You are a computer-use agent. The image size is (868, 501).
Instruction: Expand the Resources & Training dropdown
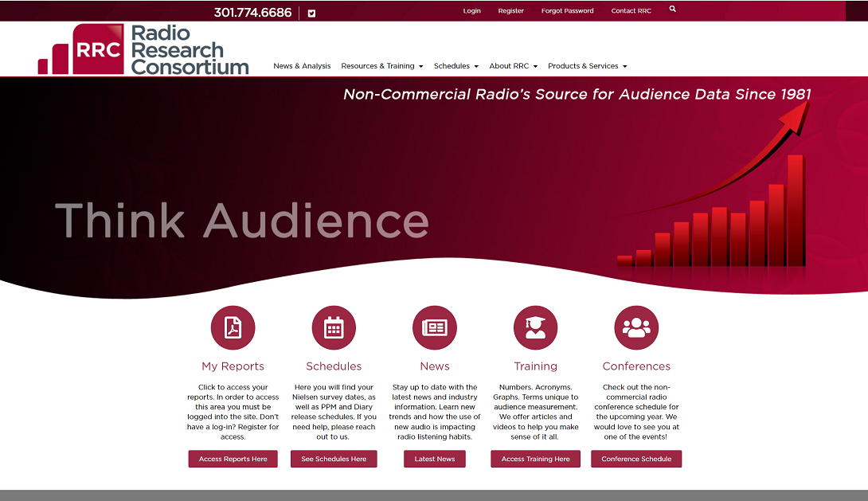[x=382, y=66]
